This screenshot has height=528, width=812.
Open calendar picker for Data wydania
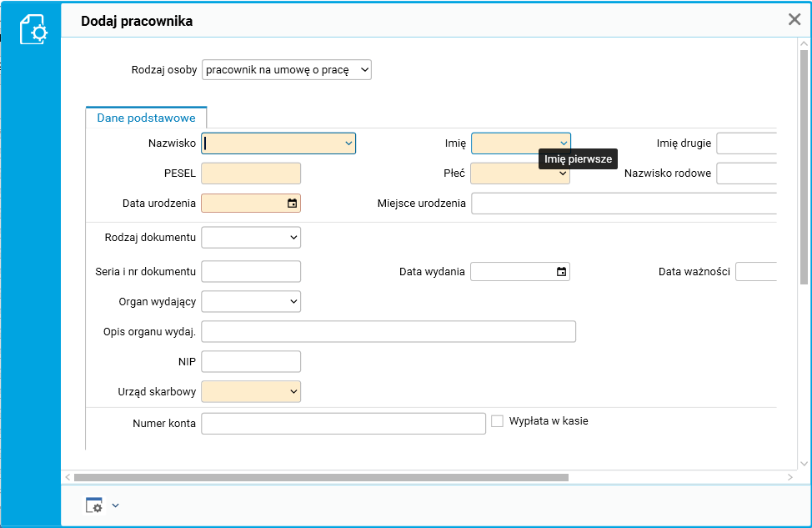[561, 272]
